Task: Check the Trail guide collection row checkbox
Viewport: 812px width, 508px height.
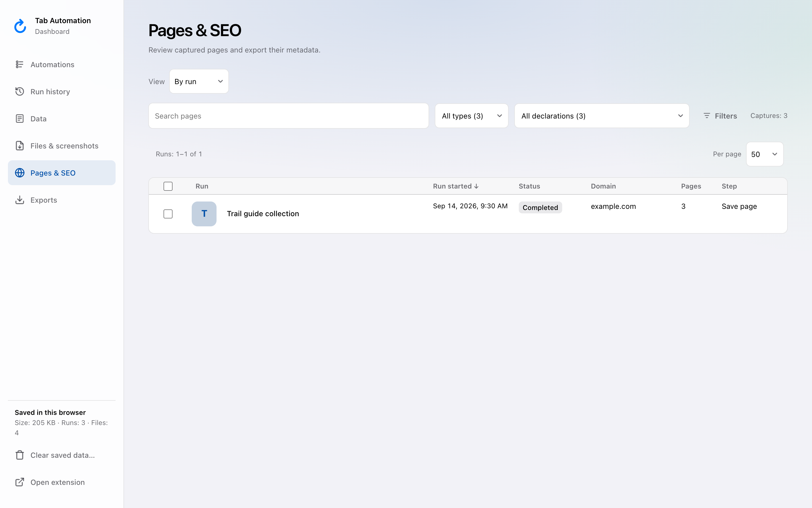Action: pos(168,214)
